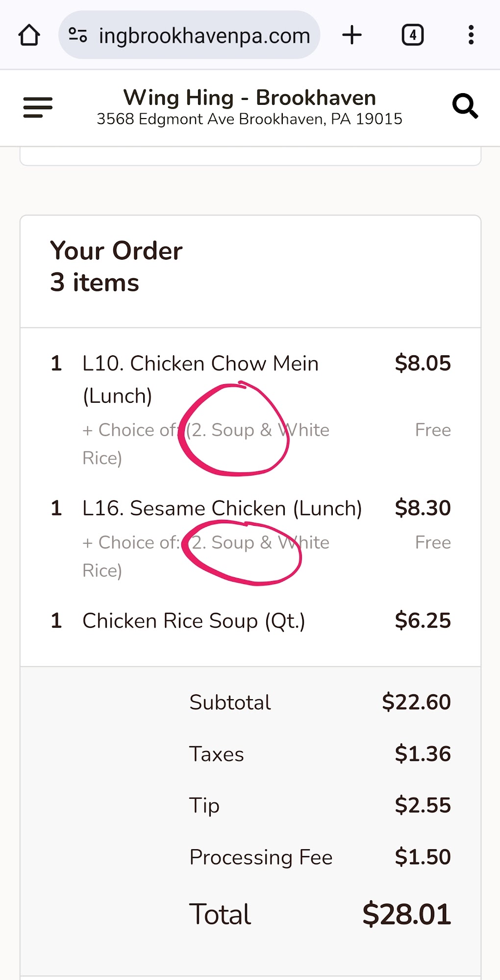This screenshot has width=500, height=980.
Task: Tap the search magnifier icon
Action: 465,106
